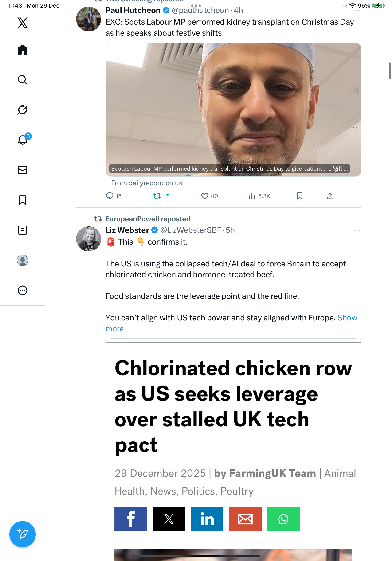Screen dimensions: 392x561
Task: Open Direct Messages envelope icon
Action: [23, 170]
